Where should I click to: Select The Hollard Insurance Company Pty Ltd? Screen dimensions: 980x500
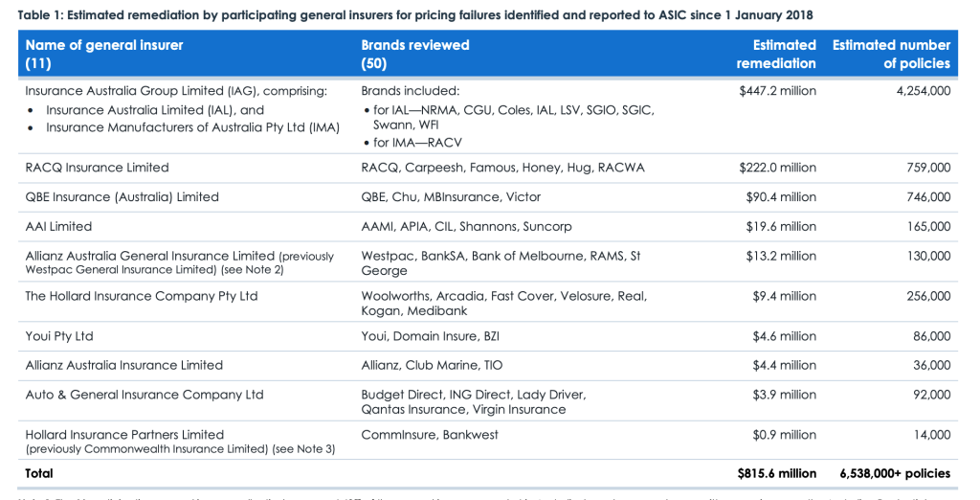point(142,296)
